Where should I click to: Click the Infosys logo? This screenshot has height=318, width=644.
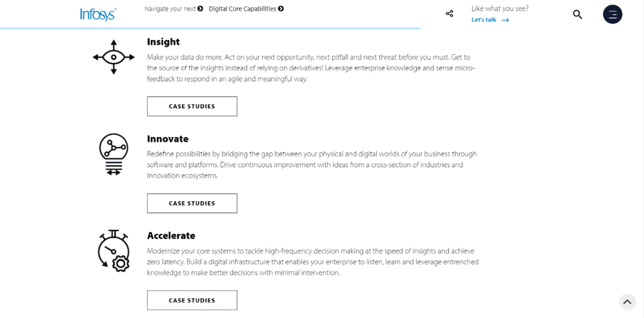click(x=98, y=14)
